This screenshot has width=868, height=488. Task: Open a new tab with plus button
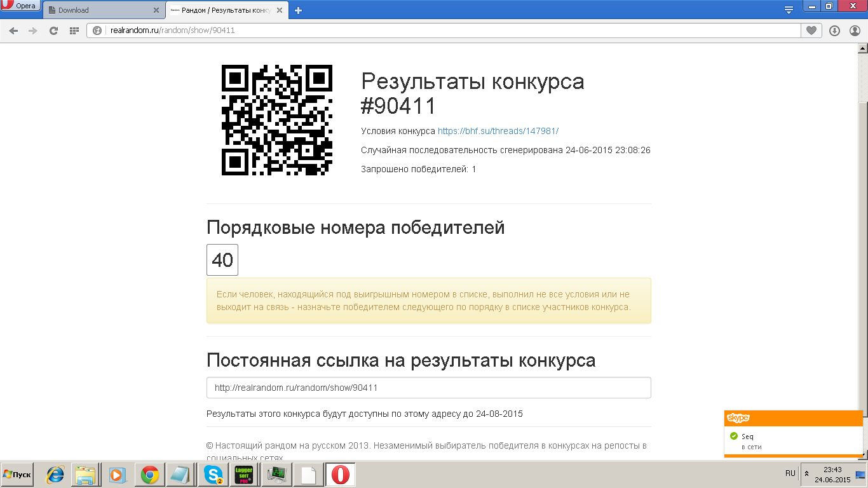299,10
